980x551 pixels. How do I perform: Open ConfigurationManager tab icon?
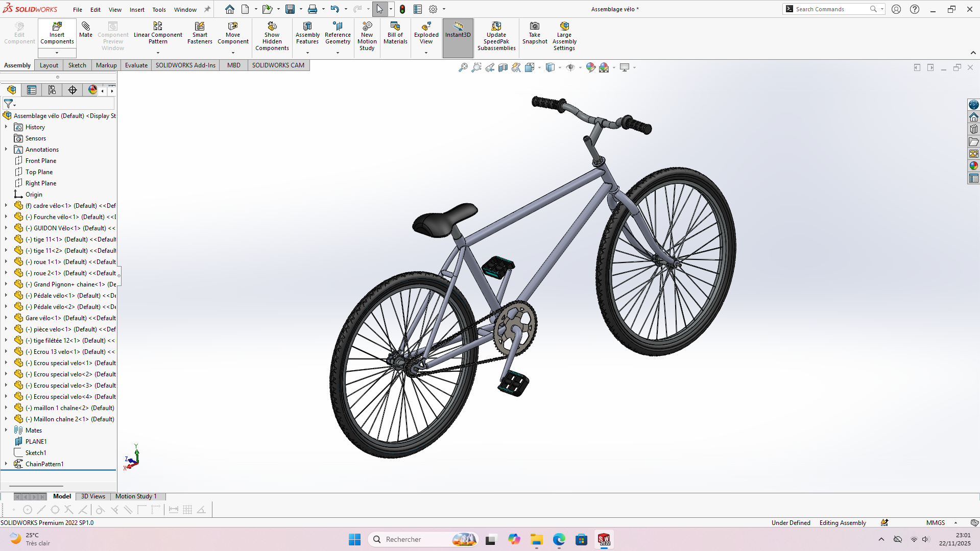(x=52, y=90)
